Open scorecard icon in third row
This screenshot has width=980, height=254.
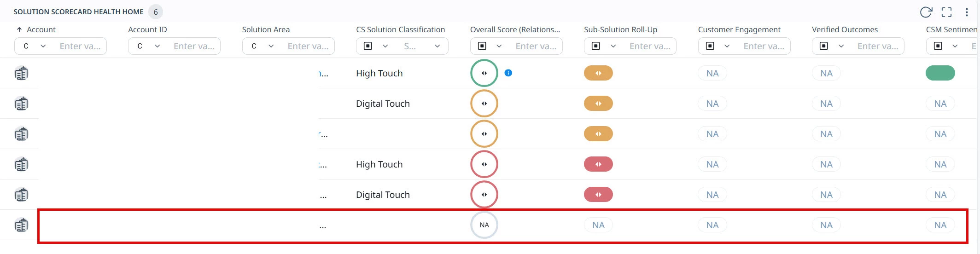21,134
